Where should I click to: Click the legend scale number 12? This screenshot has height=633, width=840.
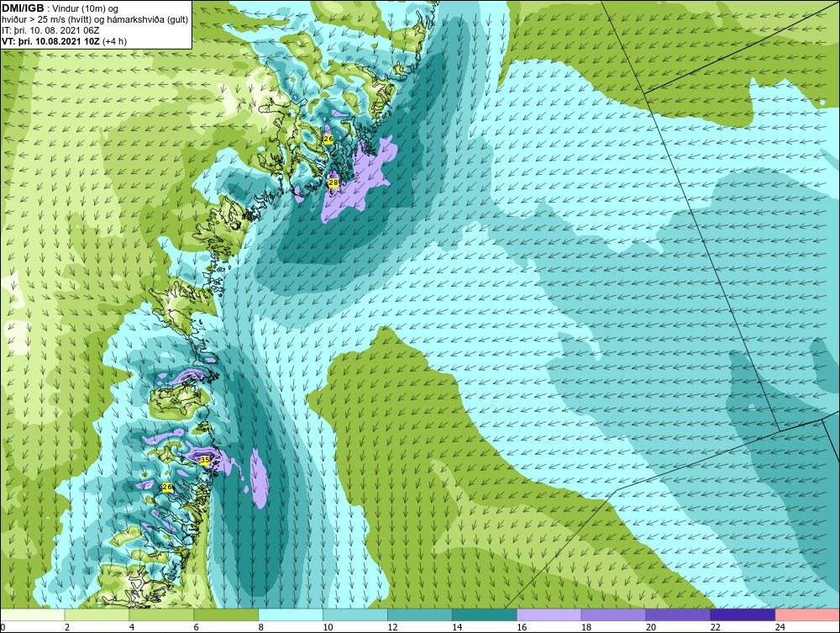coord(392,627)
